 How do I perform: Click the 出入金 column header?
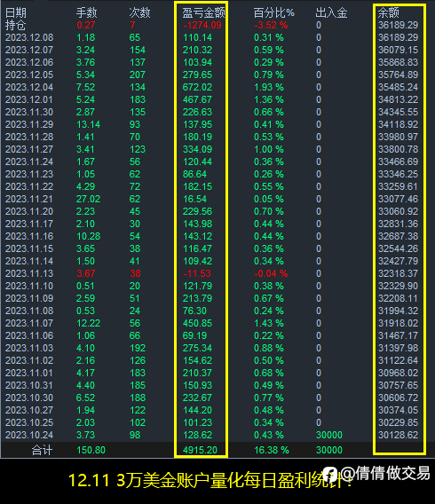pos(331,12)
